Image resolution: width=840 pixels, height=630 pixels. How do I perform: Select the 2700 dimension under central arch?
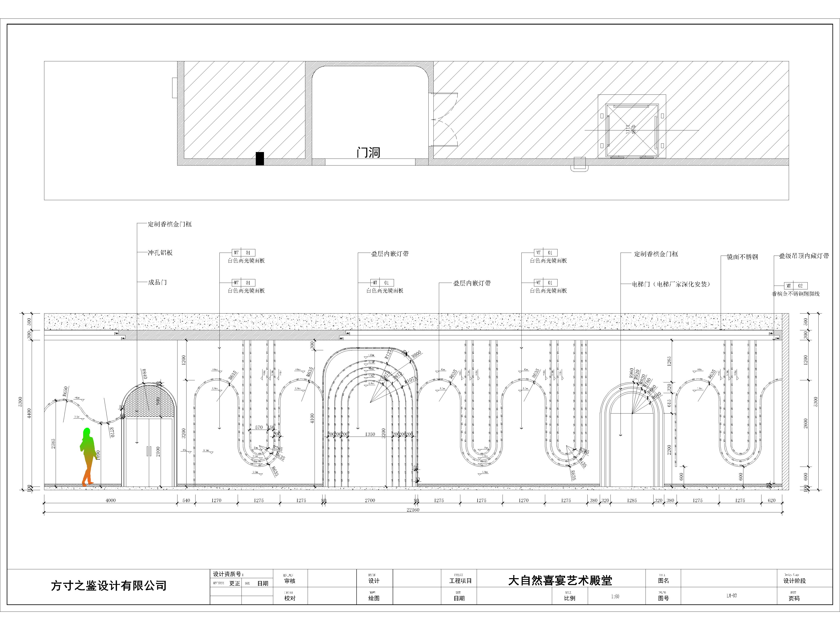(x=370, y=500)
